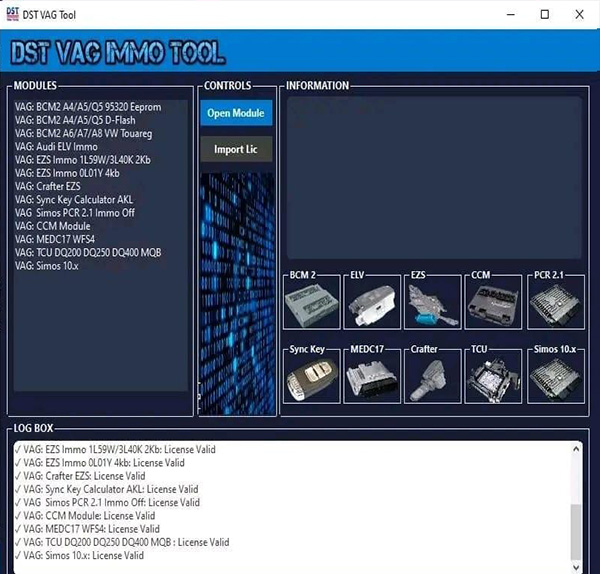Image resolution: width=600 pixels, height=574 pixels.
Task: Select VAG: Crafter EZS in modules list
Action: [x=48, y=186]
